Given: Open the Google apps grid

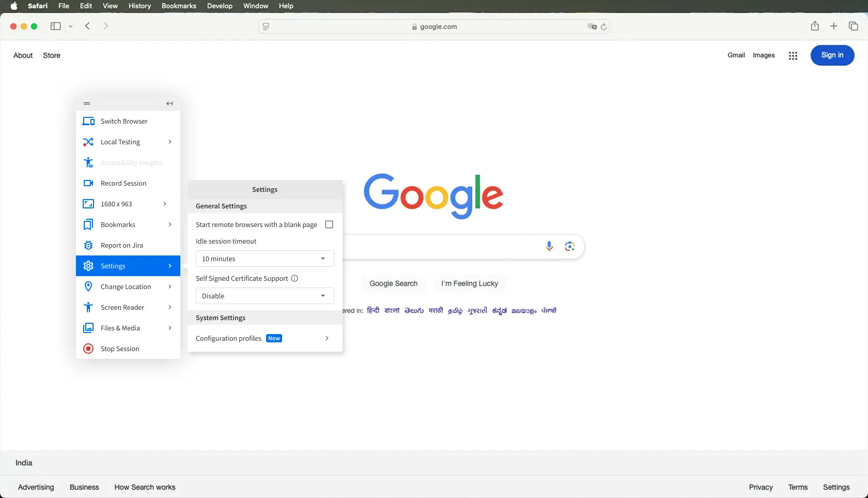Looking at the screenshot, I should [793, 55].
